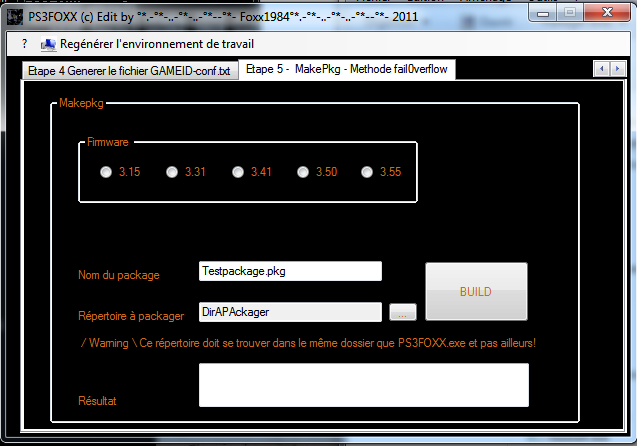Choose firmware 3.50 option
Viewport: 637px width, 446px height.
[x=303, y=172]
